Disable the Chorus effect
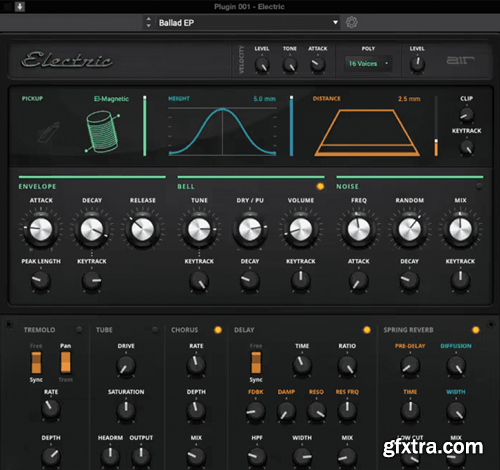Viewport: 500px width, 470px height. tap(218, 330)
